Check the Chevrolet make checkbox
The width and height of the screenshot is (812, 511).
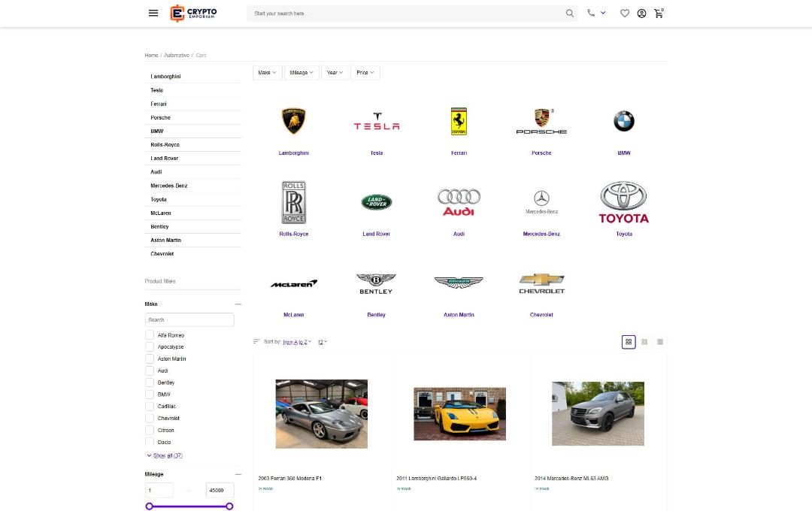pos(150,419)
